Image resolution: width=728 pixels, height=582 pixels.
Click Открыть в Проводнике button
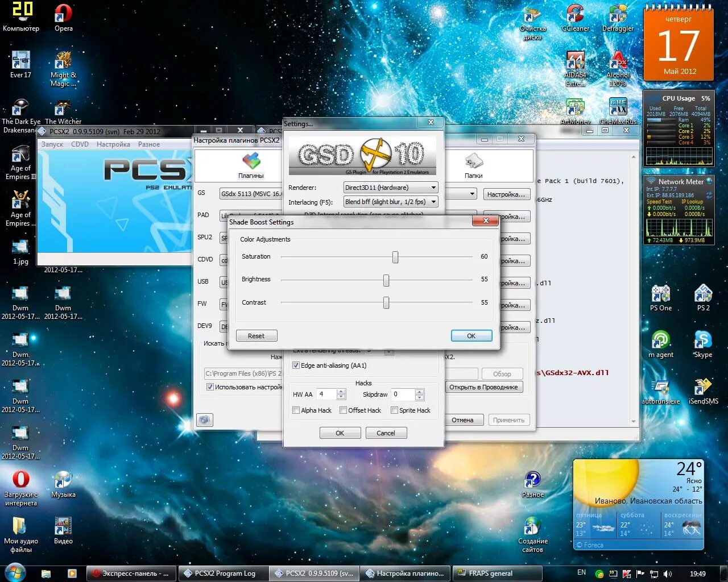(483, 387)
